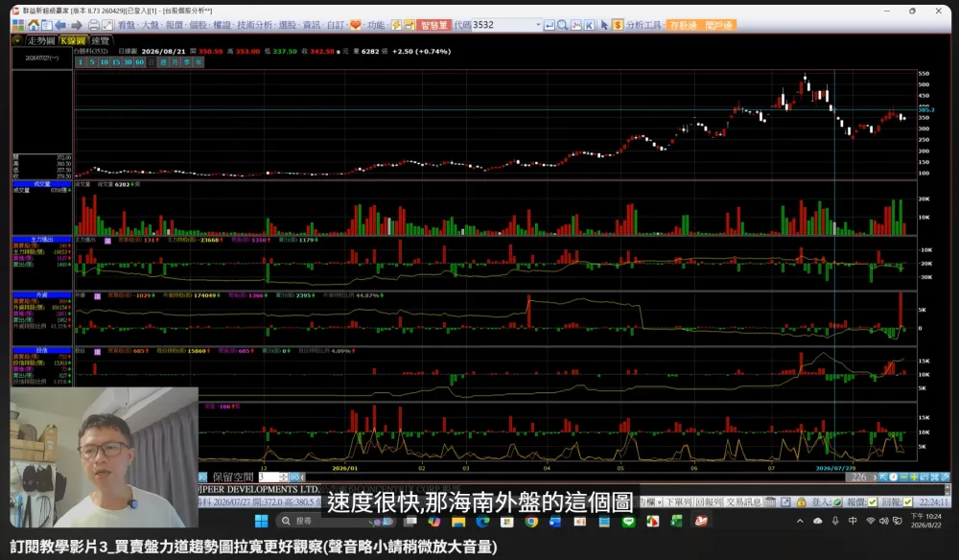
Task: Click the lightning bolt icon
Action: point(396,25)
